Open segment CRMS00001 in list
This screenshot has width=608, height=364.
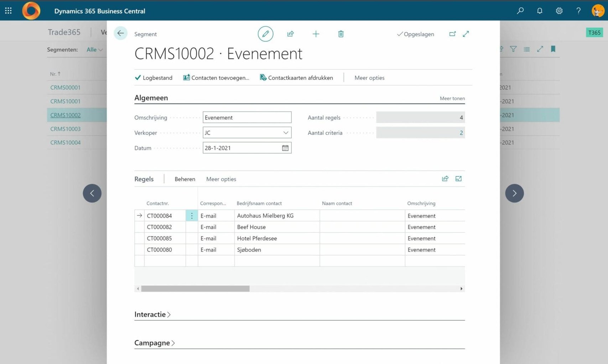66,88
